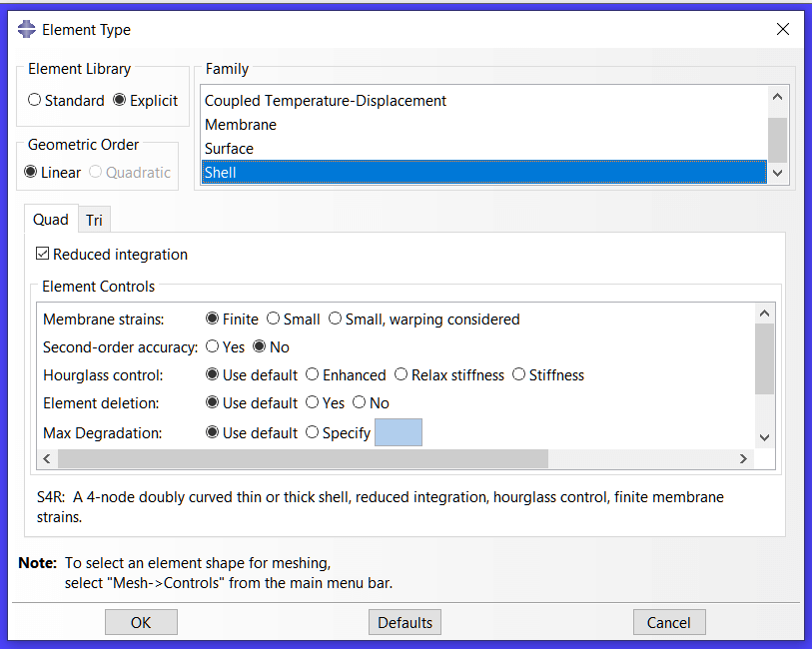The width and height of the screenshot is (812, 649).
Task: Select the Standard element library
Action: [34, 100]
